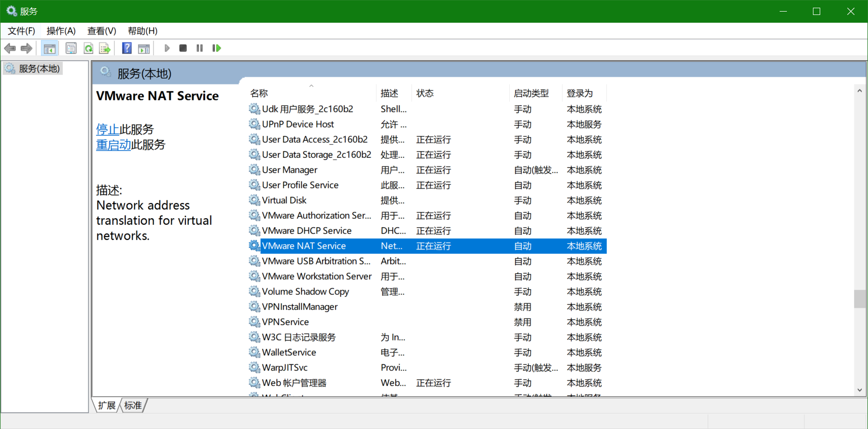Screen dimensions: 868x429
Task: Select the VMware USB Arbitration Service row
Action: [x=427, y=261]
